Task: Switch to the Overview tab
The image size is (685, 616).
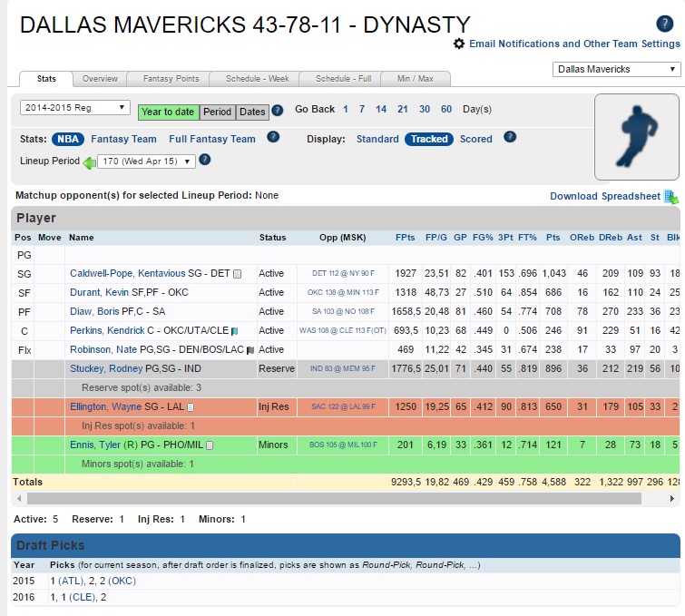Action: (x=100, y=79)
